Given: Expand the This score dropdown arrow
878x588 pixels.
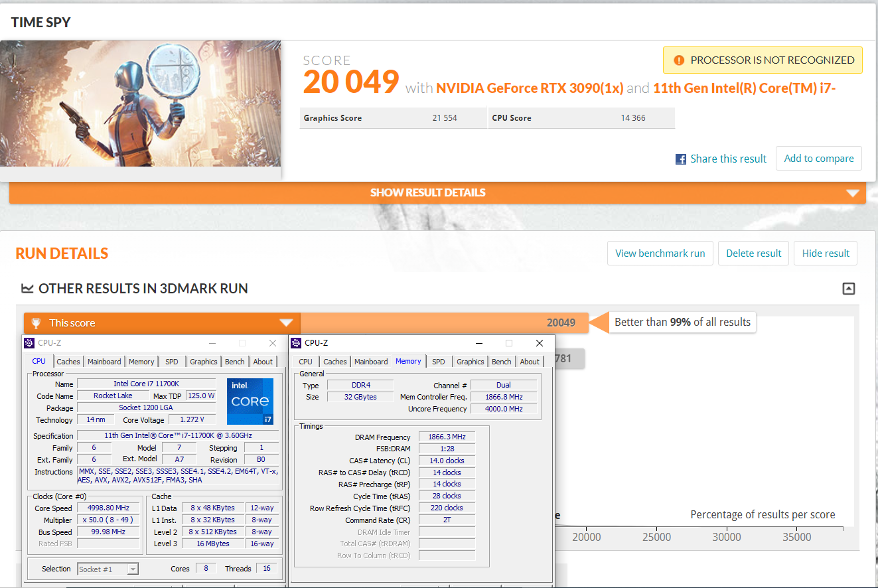Looking at the screenshot, I should [x=286, y=323].
